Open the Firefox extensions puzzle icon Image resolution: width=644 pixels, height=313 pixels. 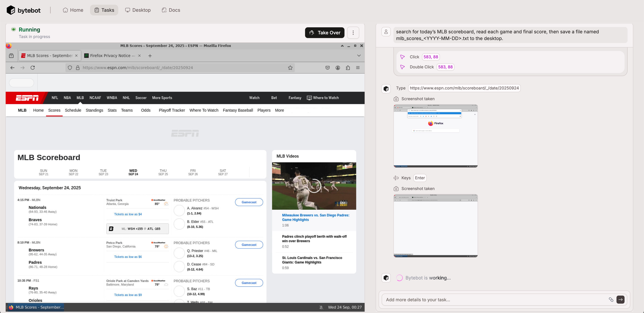tap(348, 68)
